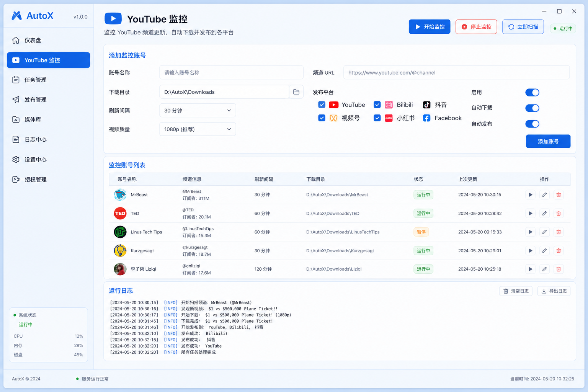Expand the 视频质量 dropdown showing 1080p

[x=198, y=129]
